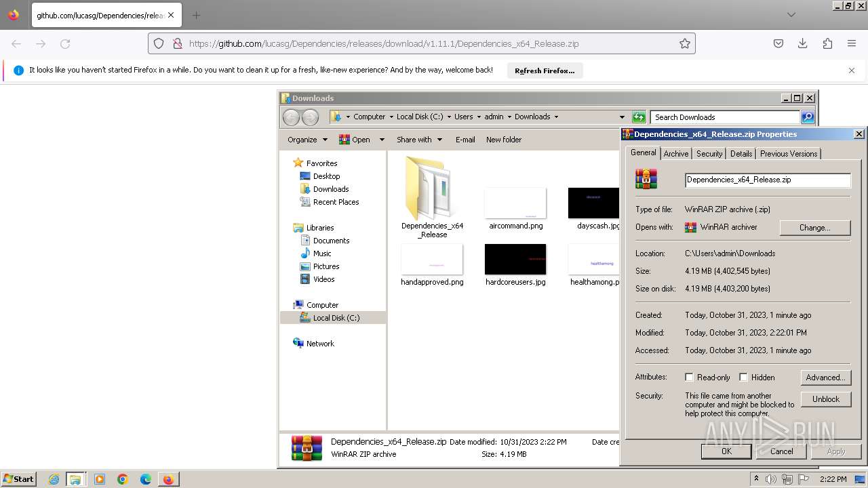
Task: Launch Google Chrome from taskbar
Action: [x=123, y=479]
